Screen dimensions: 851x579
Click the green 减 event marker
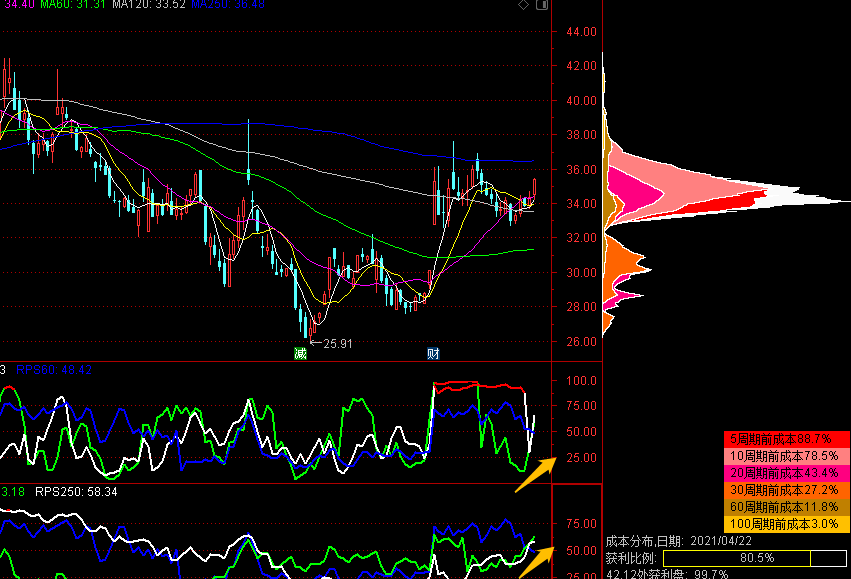point(300,353)
